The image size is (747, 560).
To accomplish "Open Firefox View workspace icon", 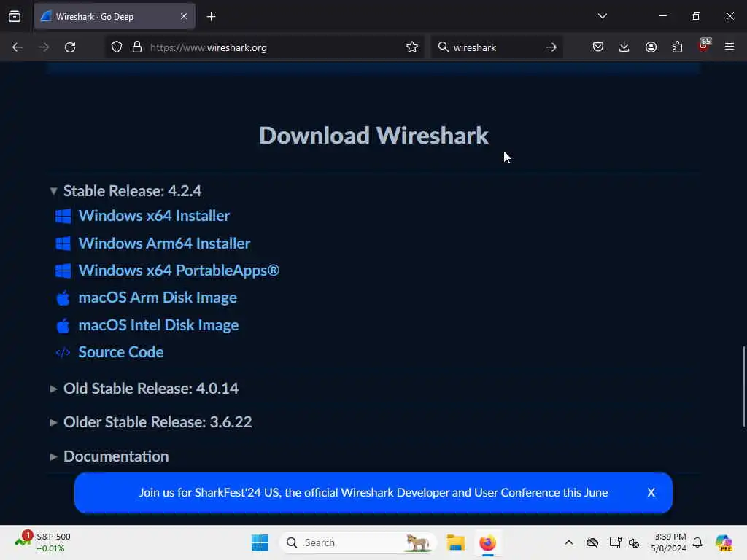I will [x=15, y=16].
